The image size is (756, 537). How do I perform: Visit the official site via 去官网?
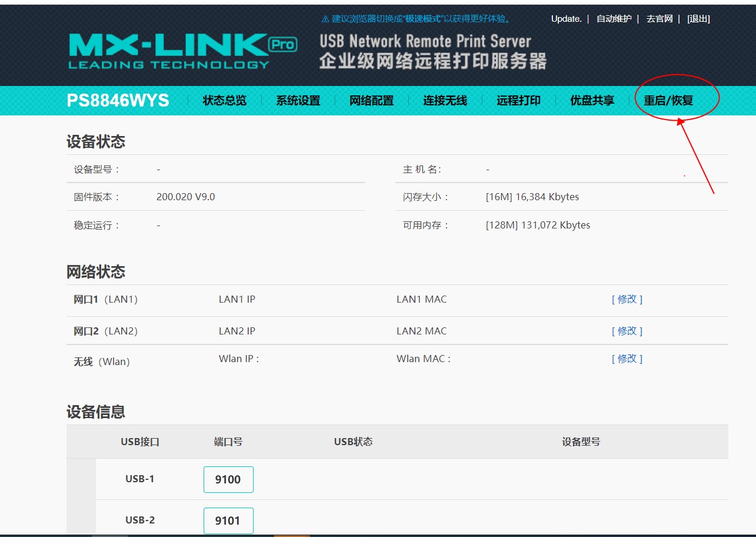(x=658, y=18)
